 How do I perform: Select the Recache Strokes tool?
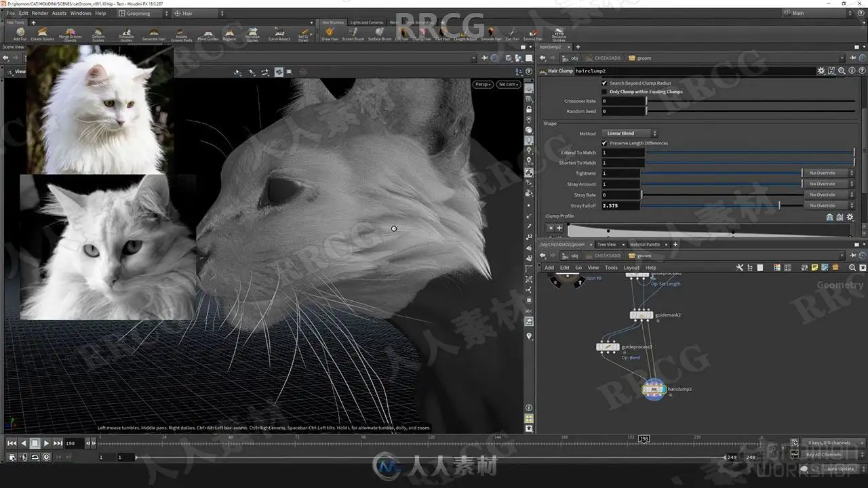click(x=559, y=35)
